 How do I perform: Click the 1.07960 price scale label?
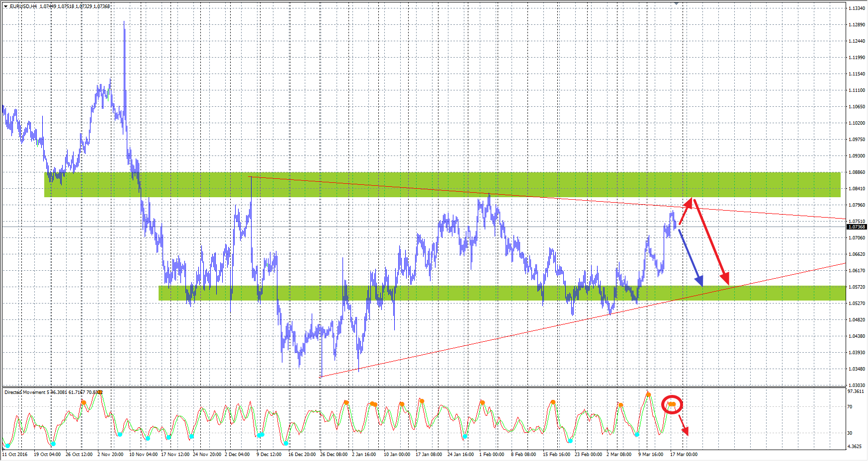[857, 205]
